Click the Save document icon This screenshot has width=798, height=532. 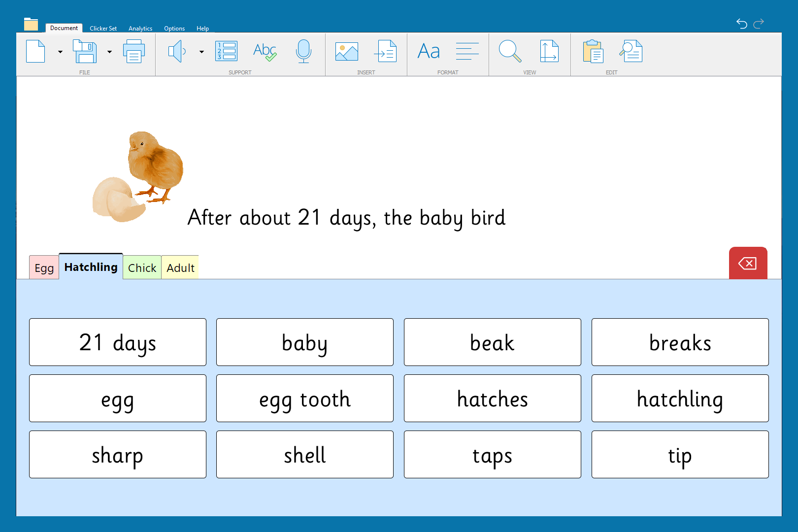[85, 51]
